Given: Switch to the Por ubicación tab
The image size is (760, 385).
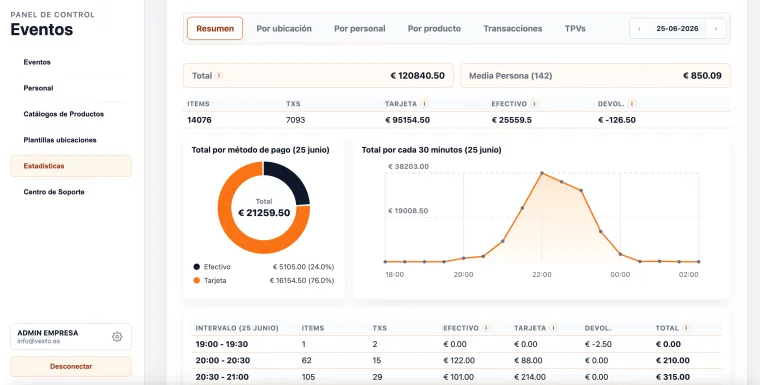Looking at the screenshot, I should pyautogui.click(x=284, y=29).
